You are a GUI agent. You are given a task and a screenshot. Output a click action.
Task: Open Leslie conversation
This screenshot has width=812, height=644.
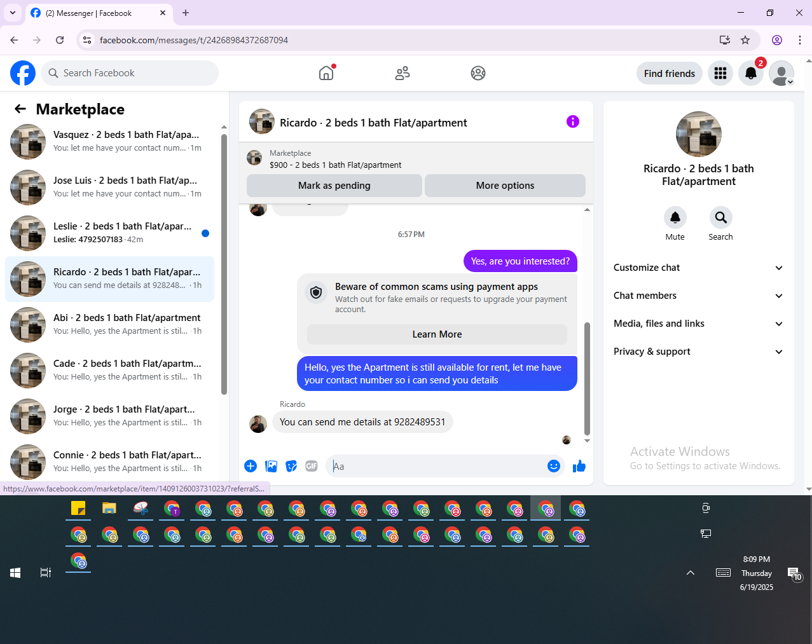click(x=109, y=233)
